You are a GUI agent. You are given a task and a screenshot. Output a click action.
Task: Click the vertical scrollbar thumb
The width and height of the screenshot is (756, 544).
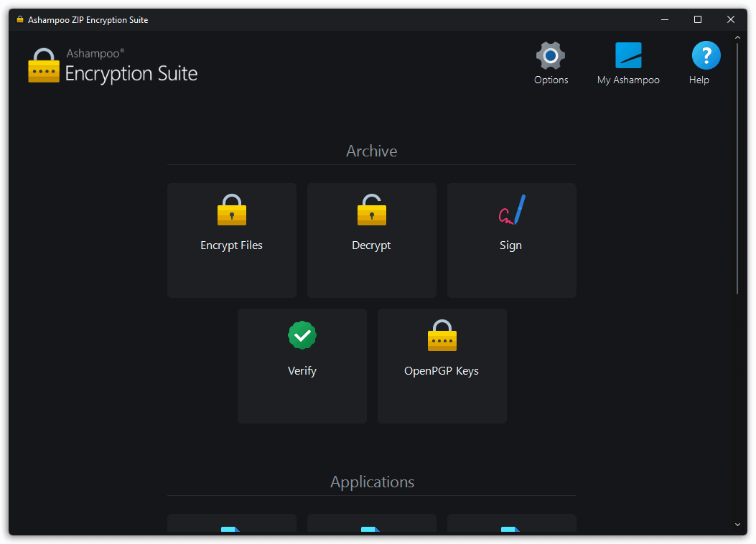pyautogui.click(x=737, y=169)
